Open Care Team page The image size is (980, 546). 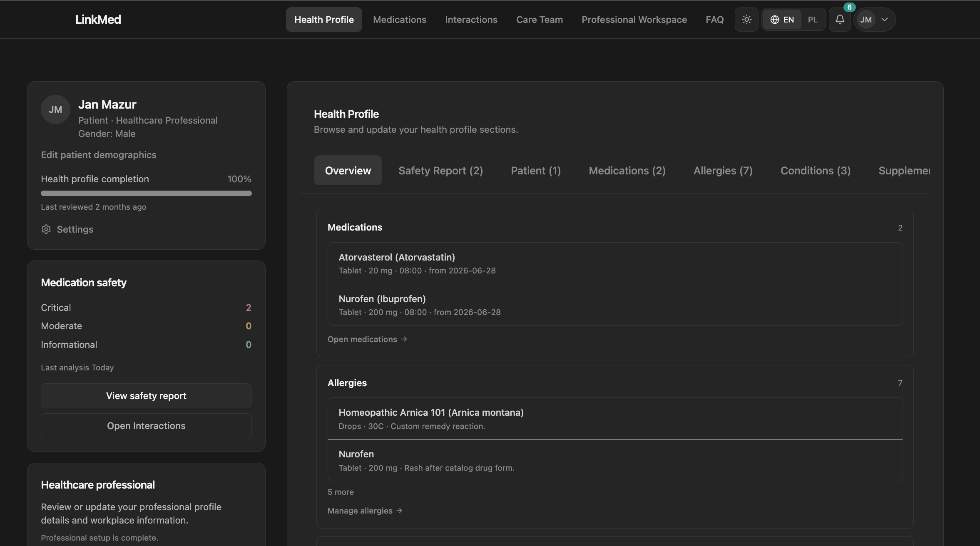click(540, 20)
